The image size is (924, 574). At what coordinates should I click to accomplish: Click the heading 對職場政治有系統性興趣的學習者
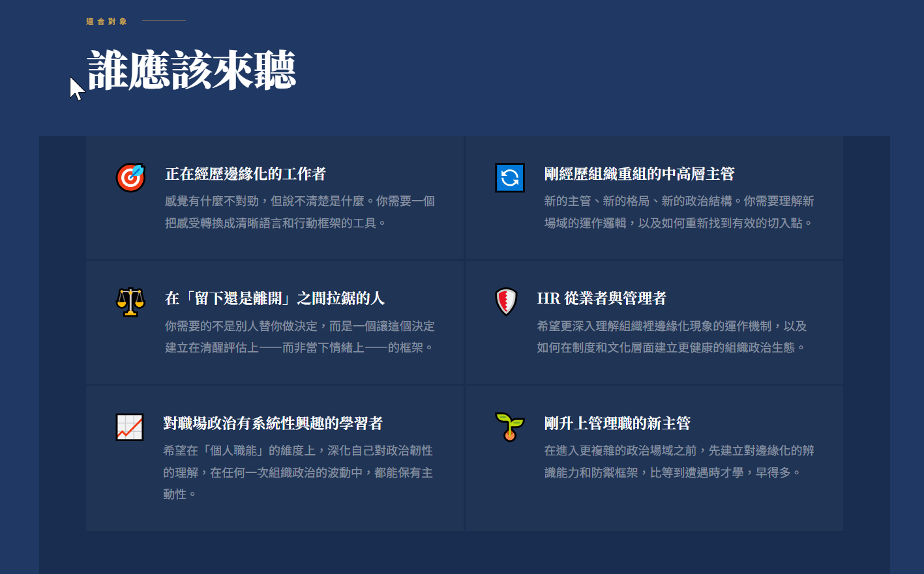pos(273,423)
